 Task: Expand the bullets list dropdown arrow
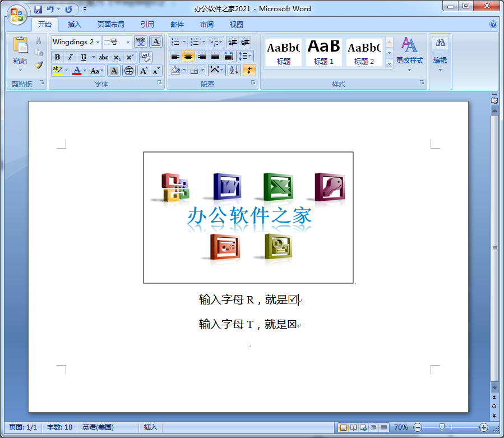184,42
